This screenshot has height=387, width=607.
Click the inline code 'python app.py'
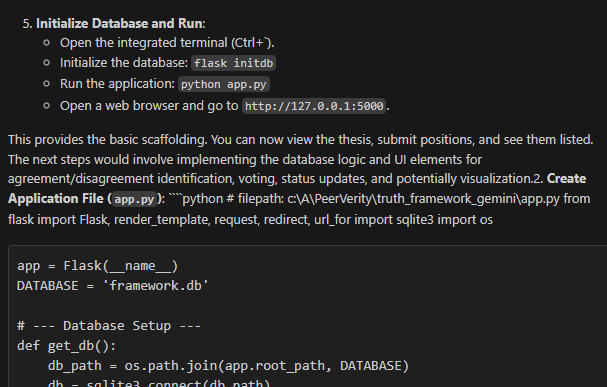224,84
